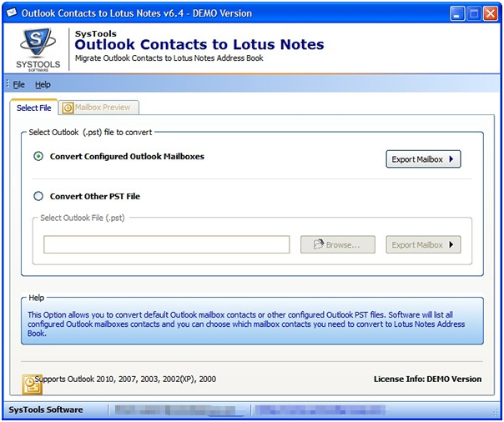Screen dimensions: 504x422
Task: Minimize the application window
Action: [x=456, y=14]
